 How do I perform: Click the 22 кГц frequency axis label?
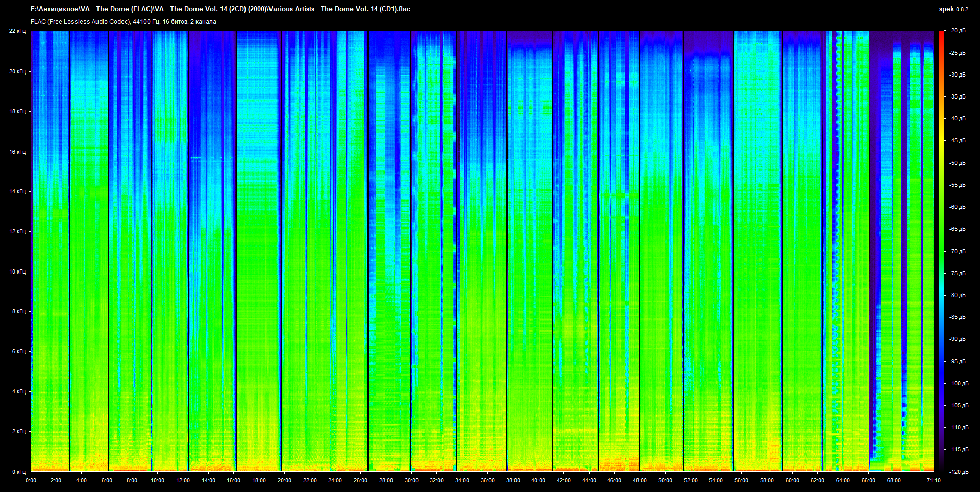[17, 31]
